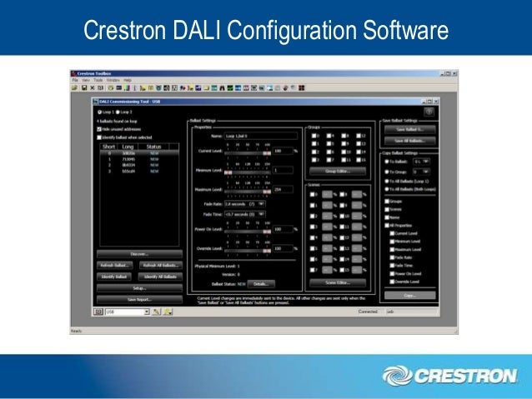532x399 pixels.
Task: Open the Fade Rate dropdown
Action: tap(244, 204)
